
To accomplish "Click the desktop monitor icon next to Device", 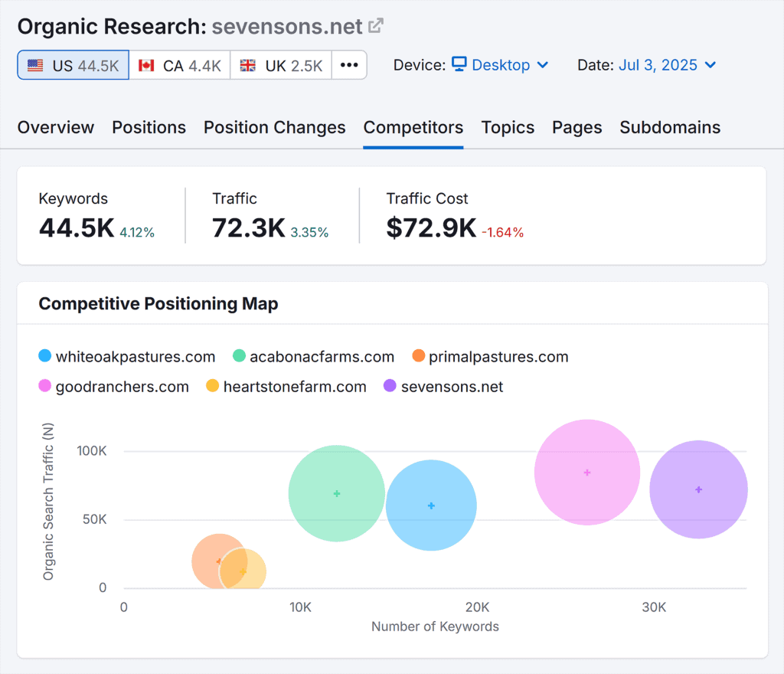I will click(460, 65).
